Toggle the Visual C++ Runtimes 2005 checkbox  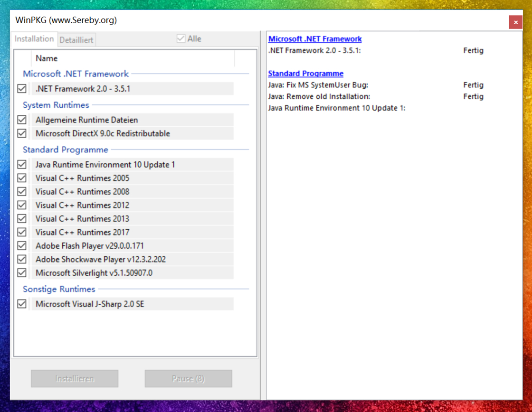22,178
